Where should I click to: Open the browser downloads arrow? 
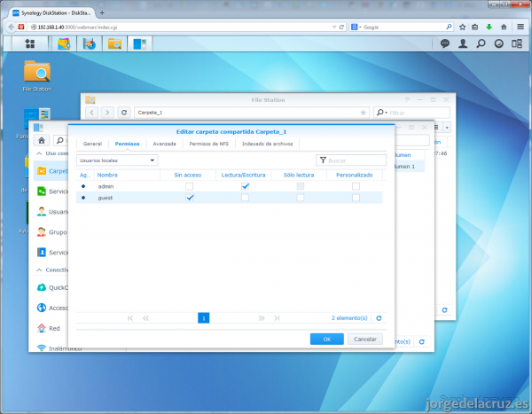tap(489, 27)
